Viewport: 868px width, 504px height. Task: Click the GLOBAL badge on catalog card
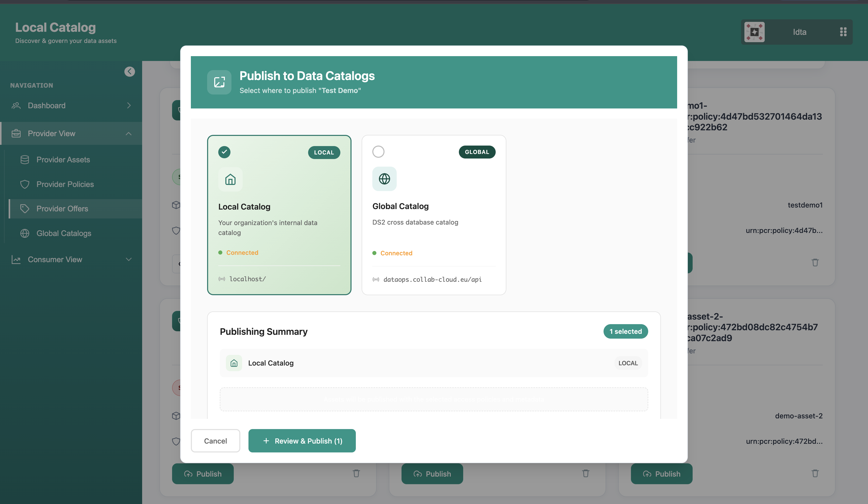coord(477,152)
